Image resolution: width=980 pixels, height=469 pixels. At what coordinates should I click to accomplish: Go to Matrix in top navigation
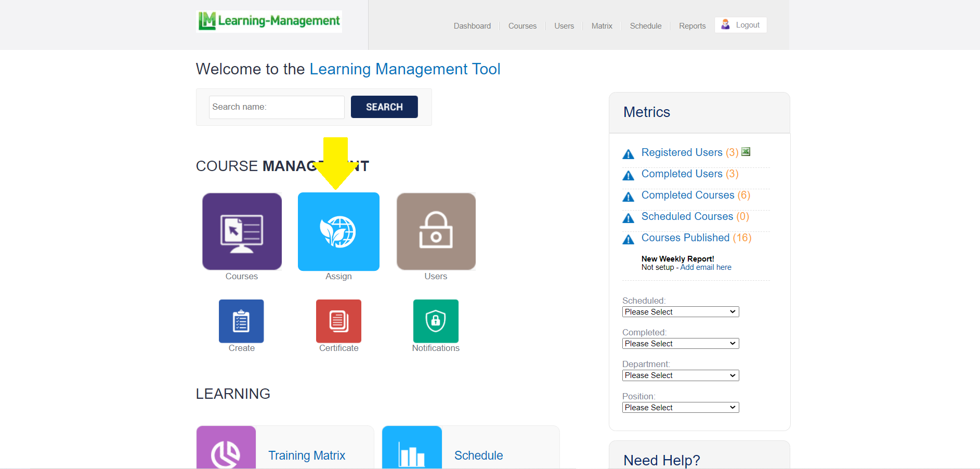point(602,26)
